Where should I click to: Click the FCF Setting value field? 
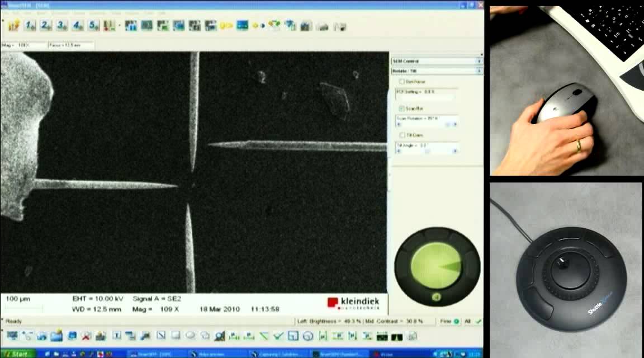(427, 94)
